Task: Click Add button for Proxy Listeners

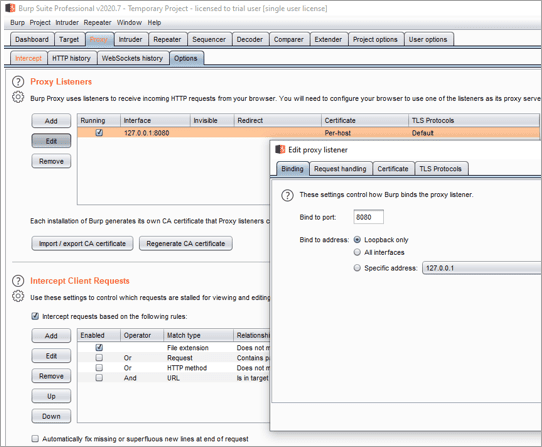Action: (51, 121)
